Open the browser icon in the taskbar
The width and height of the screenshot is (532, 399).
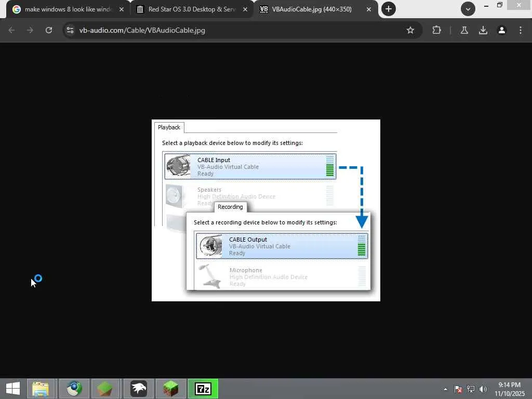pyautogui.click(x=74, y=389)
